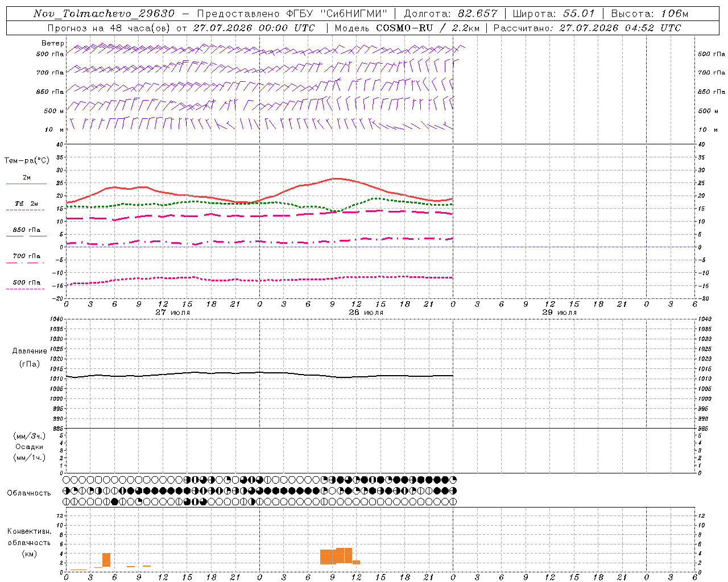Click the last circle in the middle cloudiness row
The image size is (728, 582).
coord(453,491)
